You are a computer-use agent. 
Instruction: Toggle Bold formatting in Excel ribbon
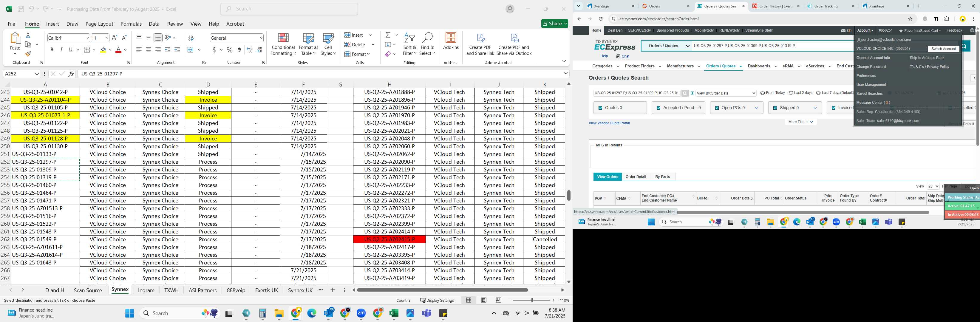pos(52,50)
